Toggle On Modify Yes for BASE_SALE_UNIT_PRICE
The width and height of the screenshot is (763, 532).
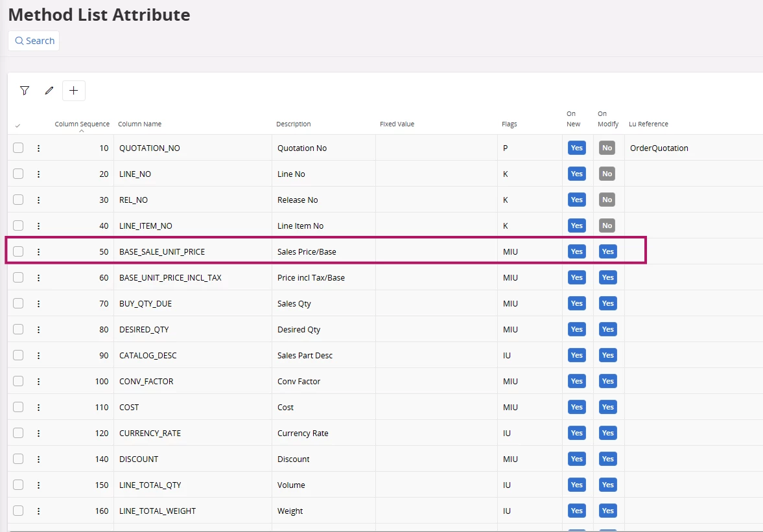(608, 251)
